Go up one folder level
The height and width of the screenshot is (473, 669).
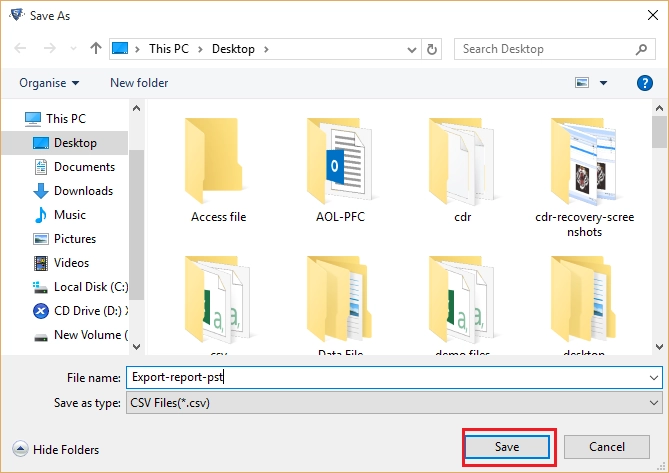[96, 49]
